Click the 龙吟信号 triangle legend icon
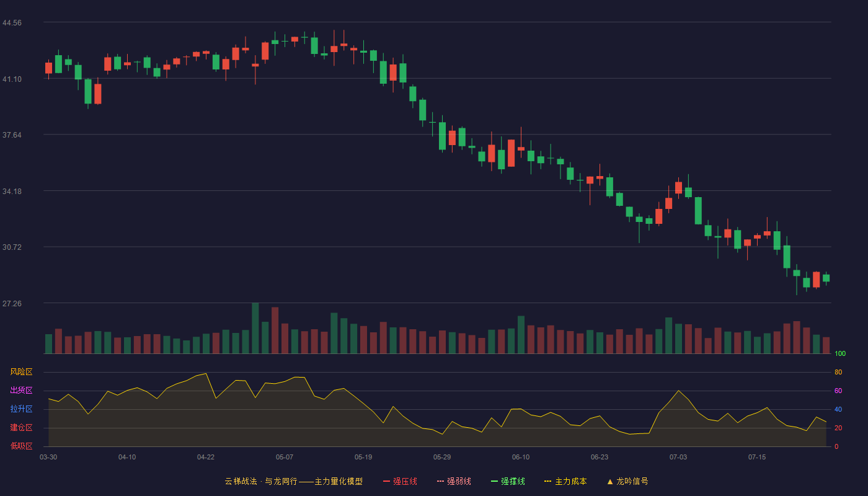The image size is (868, 496). tap(610, 481)
